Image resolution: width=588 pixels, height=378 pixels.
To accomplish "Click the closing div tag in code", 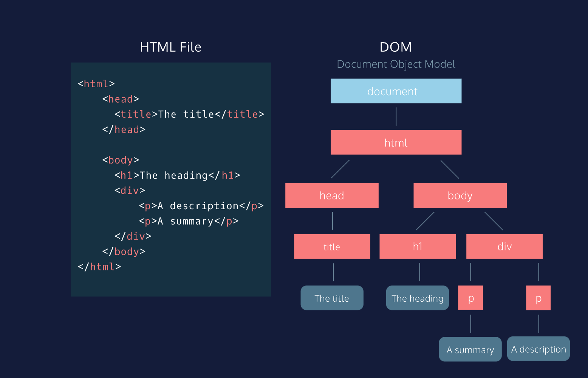I will coord(133,236).
